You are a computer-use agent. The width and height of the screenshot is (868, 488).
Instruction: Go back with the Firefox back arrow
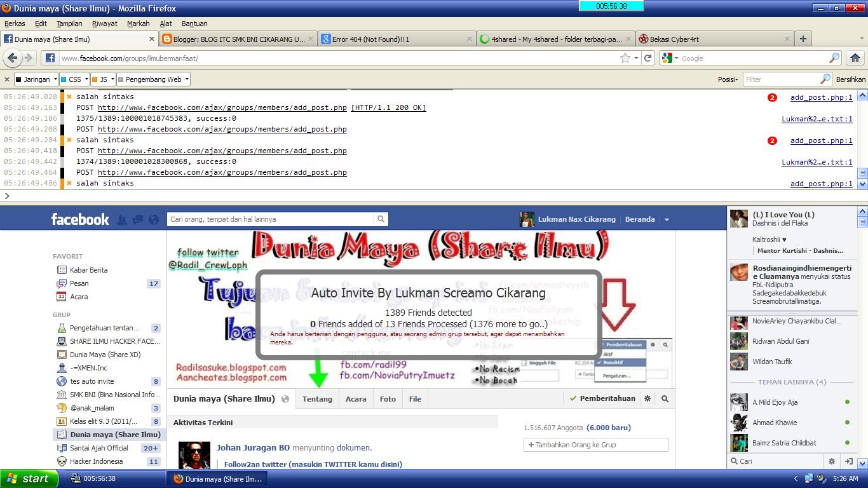click(x=13, y=58)
